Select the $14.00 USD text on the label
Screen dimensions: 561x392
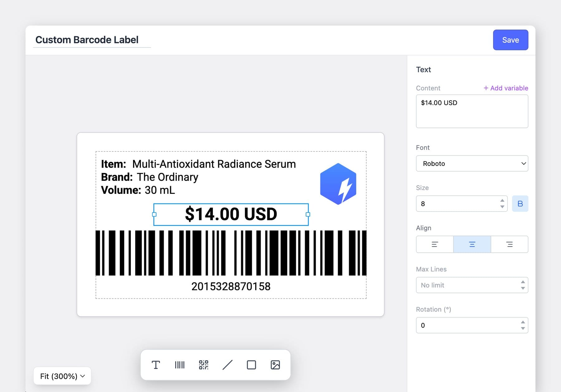(x=231, y=214)
